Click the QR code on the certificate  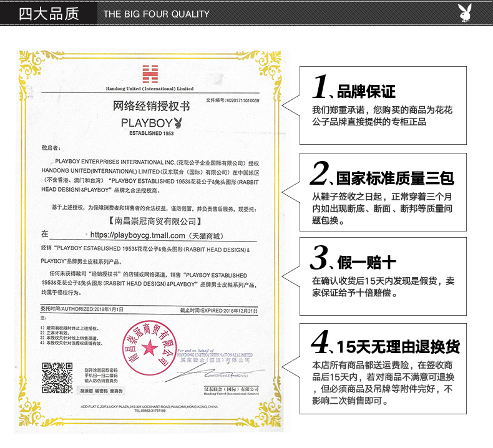pyautogui.click(x=57, y=378)
